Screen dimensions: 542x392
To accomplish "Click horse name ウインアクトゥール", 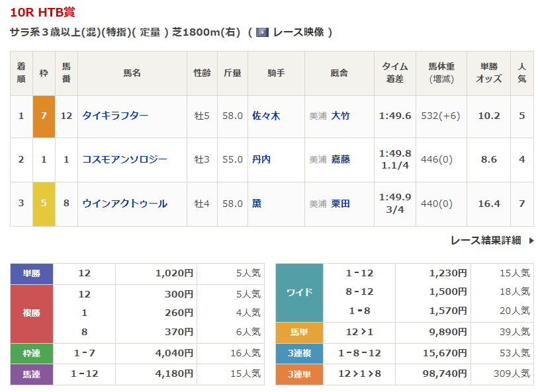I will [124, 204].
